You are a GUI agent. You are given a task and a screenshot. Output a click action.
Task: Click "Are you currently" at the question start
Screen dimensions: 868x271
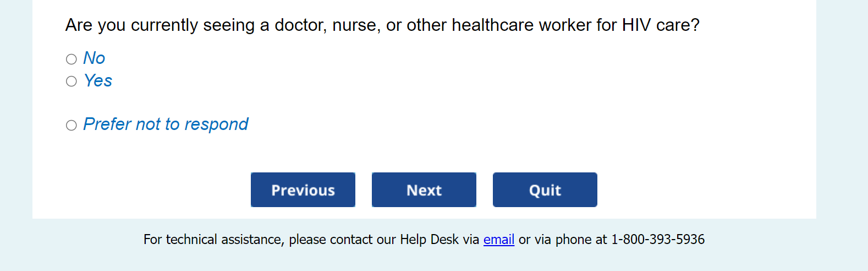pyautogui.click(x=131, y=25)
